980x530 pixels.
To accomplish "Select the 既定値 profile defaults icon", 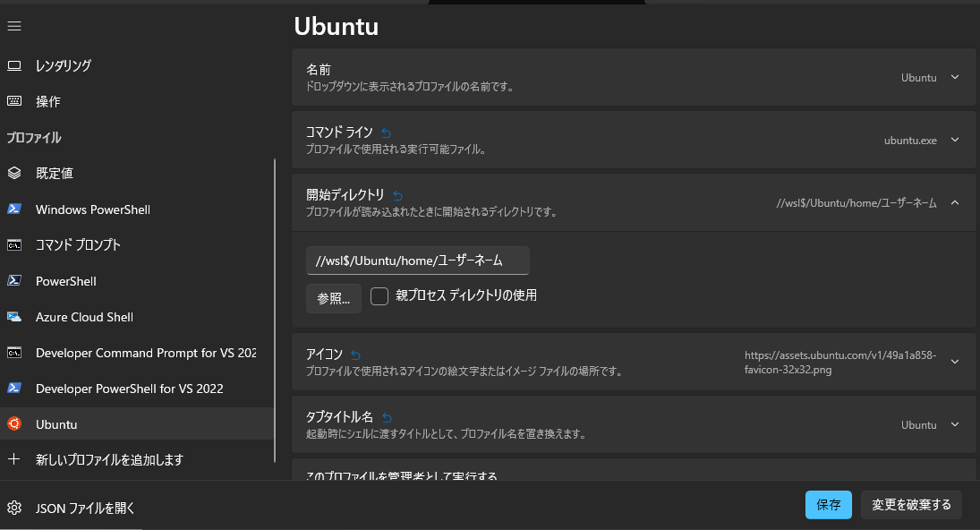I will [x=13, y=173].
